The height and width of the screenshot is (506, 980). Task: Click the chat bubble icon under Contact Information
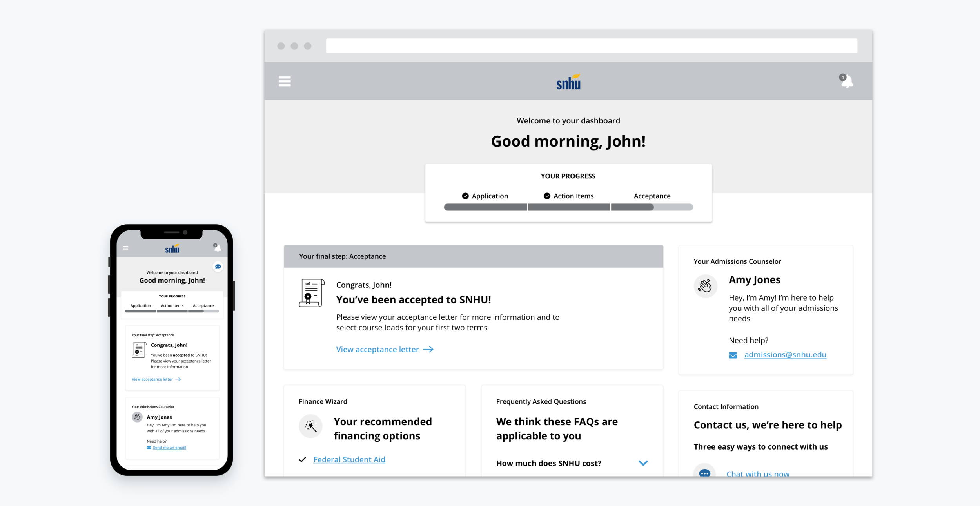tap(704, 473)
